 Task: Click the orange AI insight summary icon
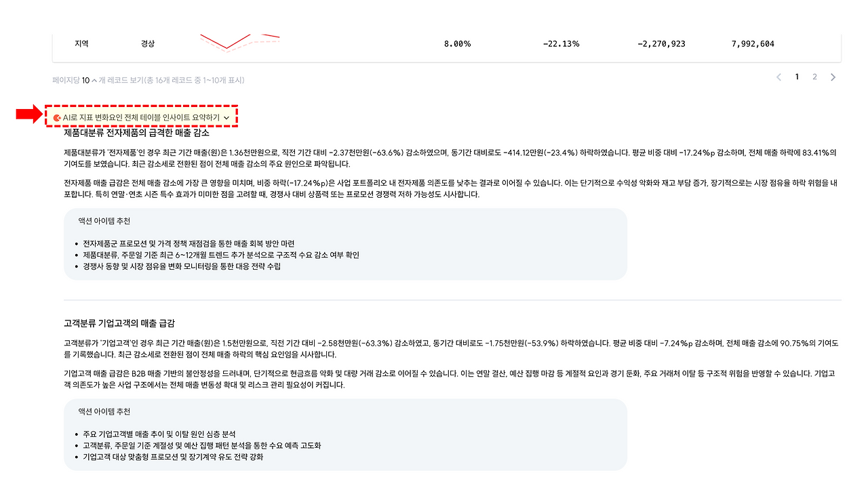(x=57, y=118)
